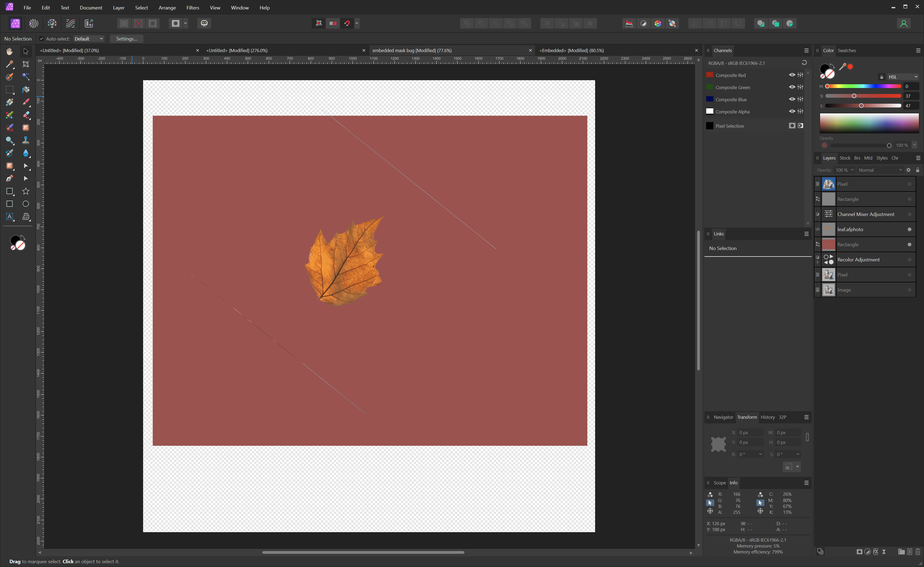
Task: Open the Liquify Persona
Action: (x=33, y=24)
